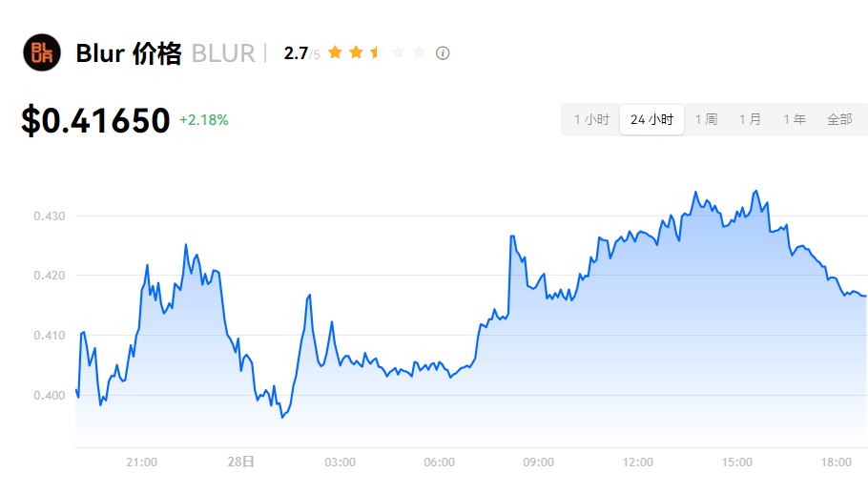Show 全部 price history
Image resolution: width=868 pixels, height=493 pixels.
point(839,120)
